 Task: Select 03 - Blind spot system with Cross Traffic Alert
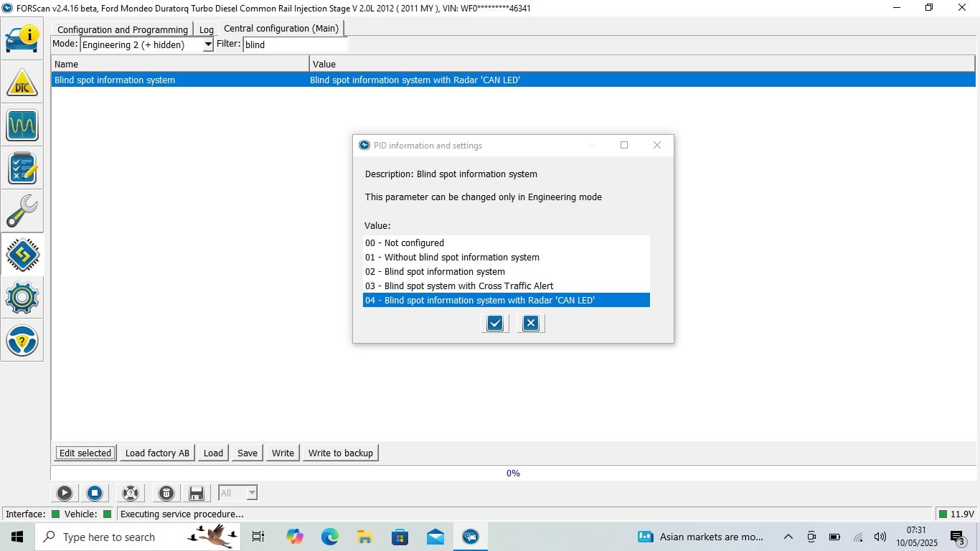pos(459,286)
